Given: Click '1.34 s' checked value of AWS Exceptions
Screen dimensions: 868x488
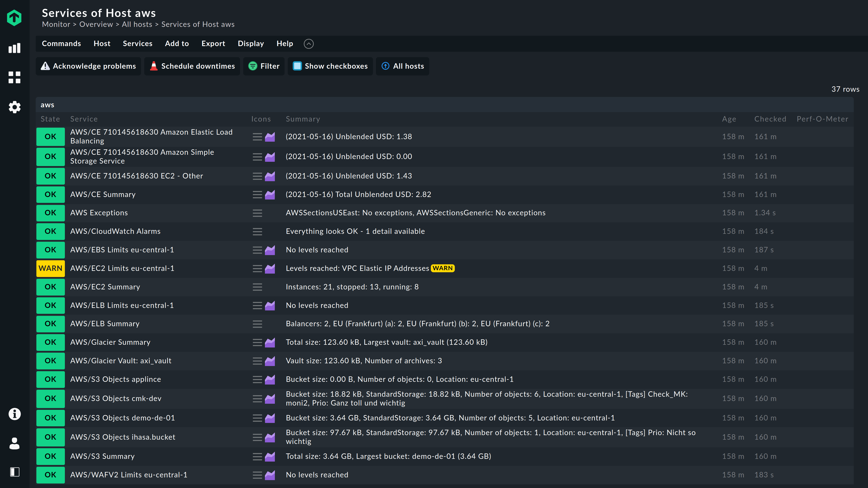Looking at the screenshot, I should (x=765, y=213).
